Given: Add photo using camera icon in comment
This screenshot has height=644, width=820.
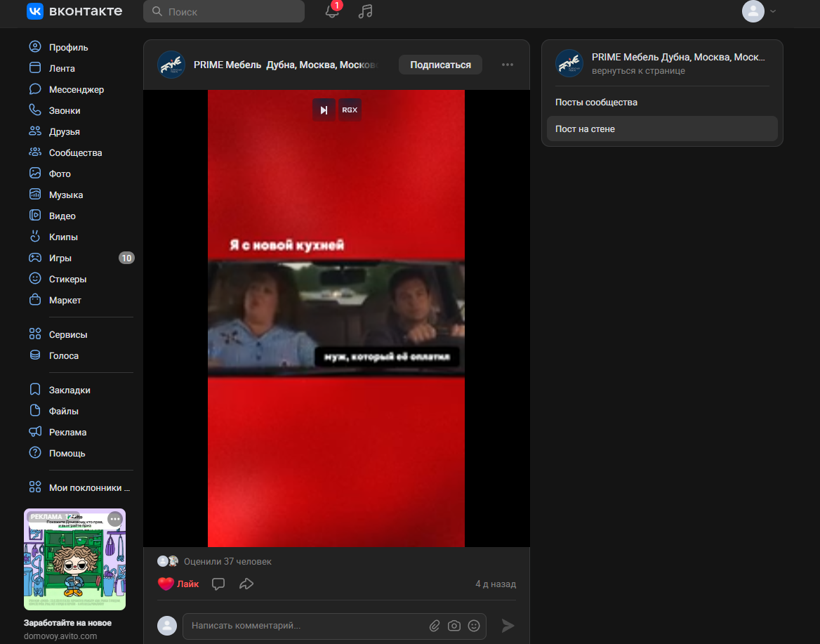Looking at the screenshot, I should pos(454,626).
